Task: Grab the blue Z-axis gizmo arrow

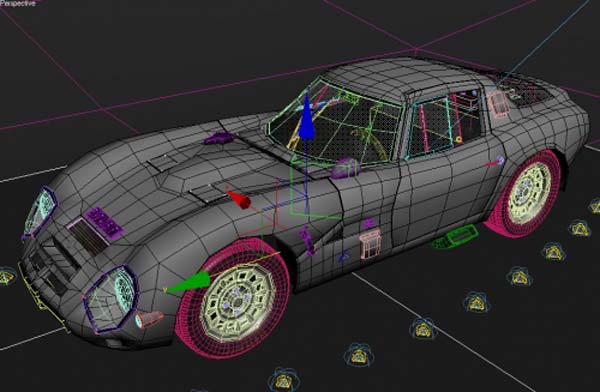Action: (306, 117)
